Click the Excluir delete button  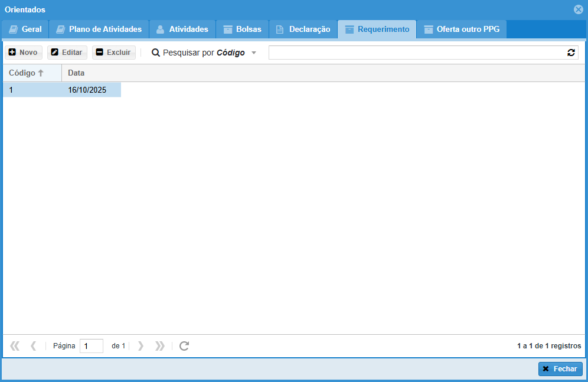(113, 53)
